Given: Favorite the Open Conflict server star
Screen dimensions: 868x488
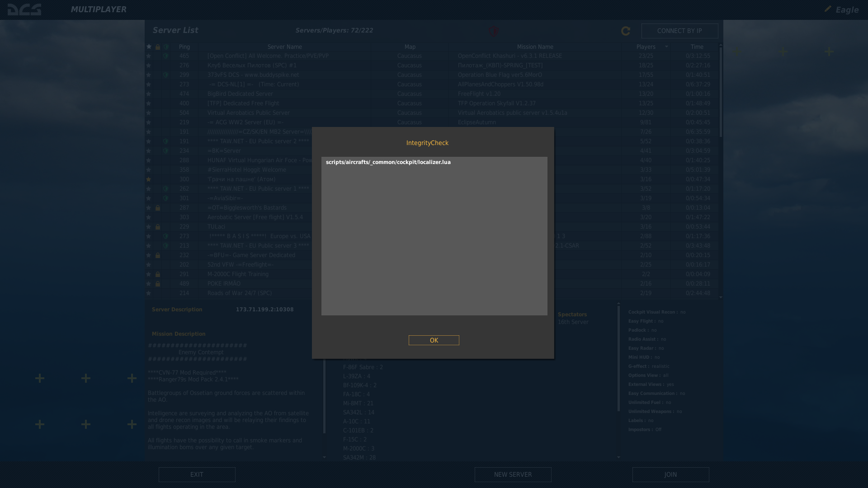Looking at the screenshot, I should (x=148, y=56).
